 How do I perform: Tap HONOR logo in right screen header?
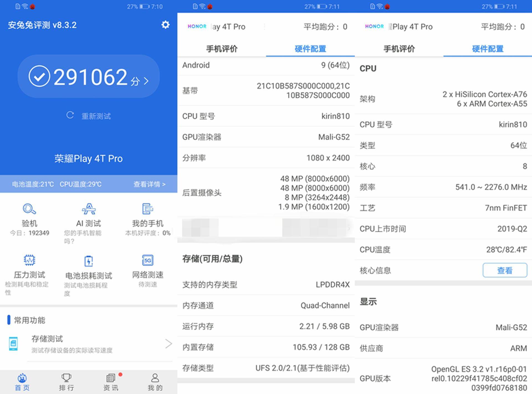[x=374, y=26]
